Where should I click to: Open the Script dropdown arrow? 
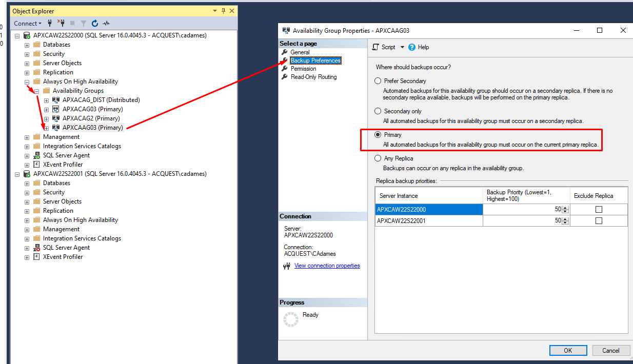[x=403, y=47]
